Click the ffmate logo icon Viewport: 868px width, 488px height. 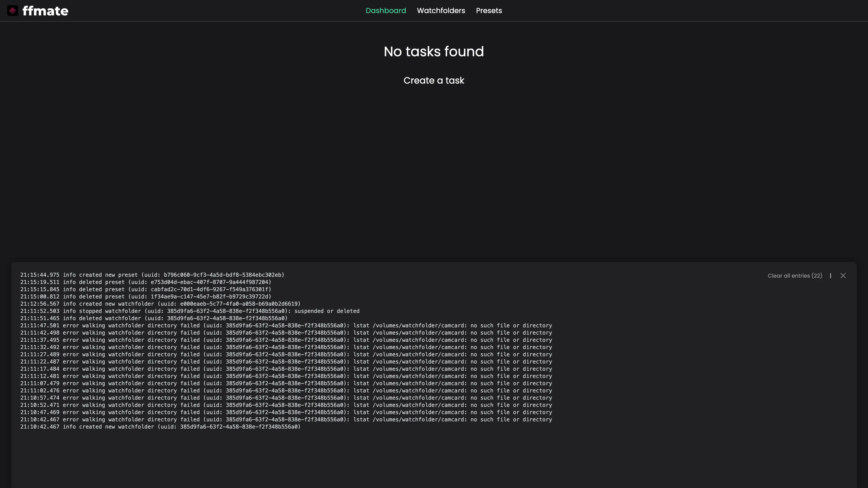click(12, 11)
